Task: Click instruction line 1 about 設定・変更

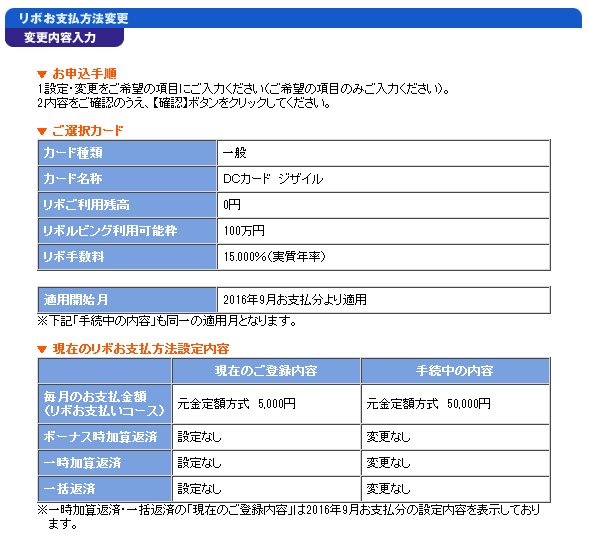Action: (x=243, y=89)
